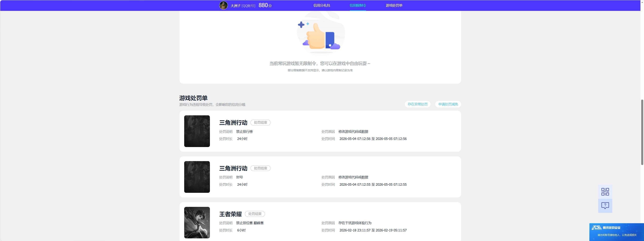The width and height of the screenshot is (644, 241).
Task: Open the 三角洲行动 禁止排行榜 penalty thumbnail
Action: 197,131
